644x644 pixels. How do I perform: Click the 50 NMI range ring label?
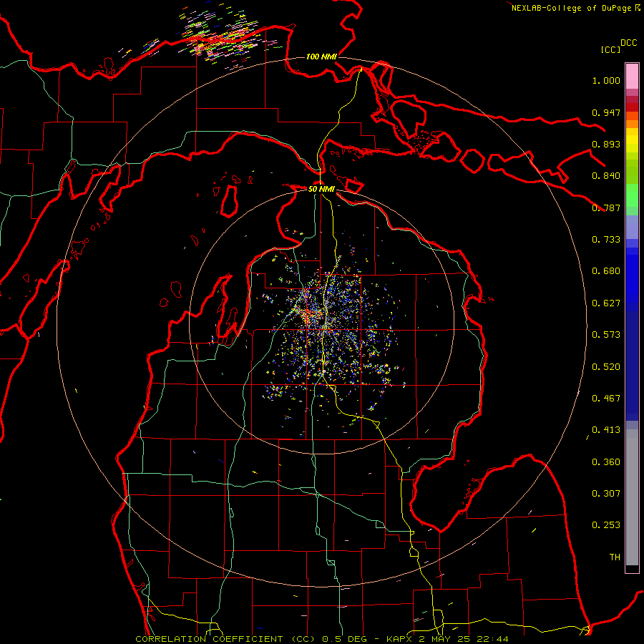tap(321, 189)
